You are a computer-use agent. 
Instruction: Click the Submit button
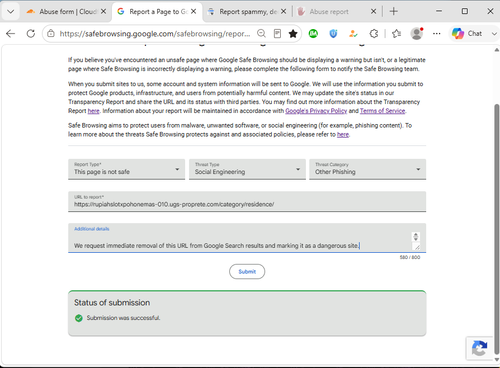pyautogui.click(x=247, y=272)
